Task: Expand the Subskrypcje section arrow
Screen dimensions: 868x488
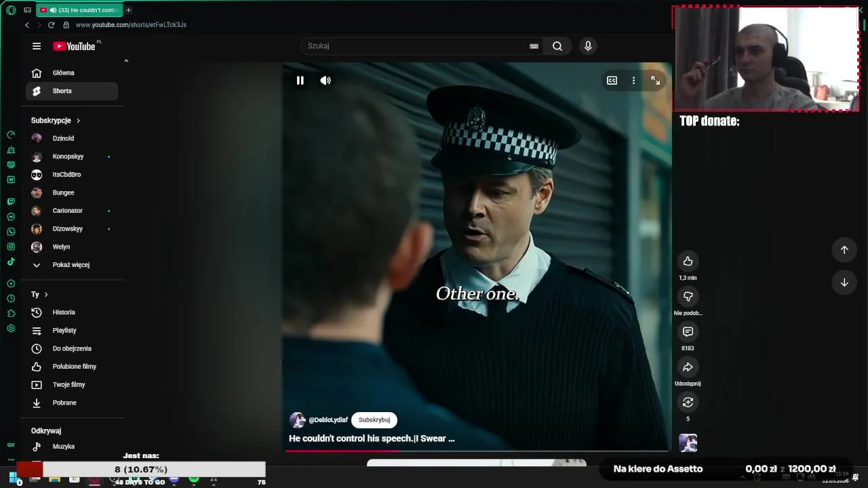Action: tap(78, 121)
